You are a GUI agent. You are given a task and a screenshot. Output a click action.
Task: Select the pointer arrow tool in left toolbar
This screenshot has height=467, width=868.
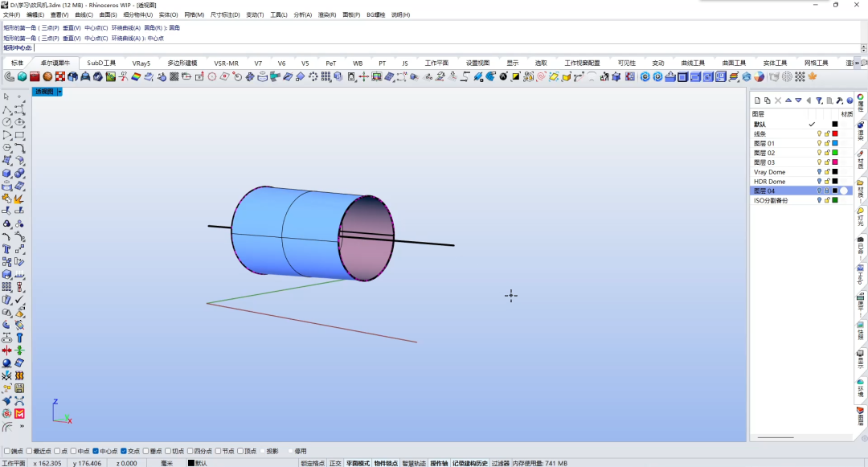6,97
